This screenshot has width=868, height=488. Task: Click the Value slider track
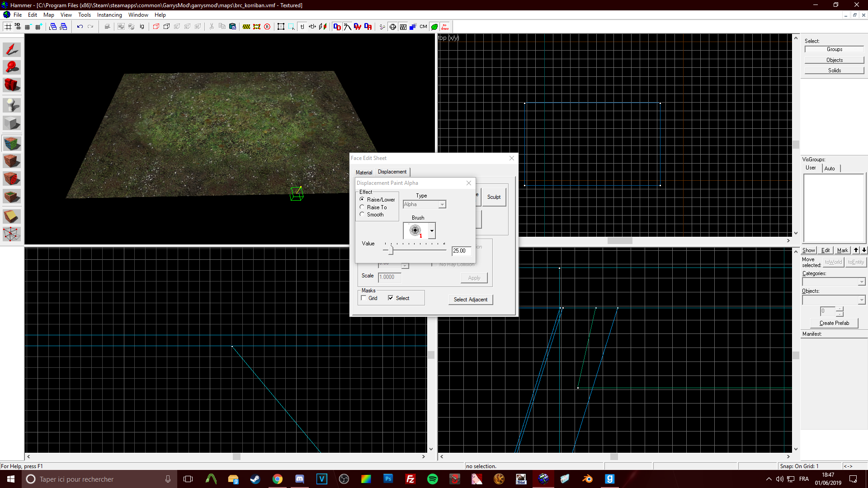[415, 249]
